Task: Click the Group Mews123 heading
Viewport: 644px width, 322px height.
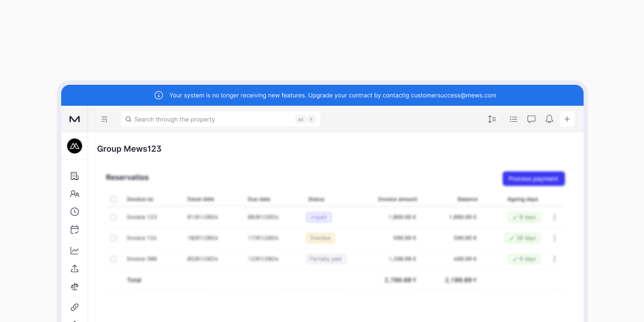Action: pyautogui.click(x=129, y=149)
